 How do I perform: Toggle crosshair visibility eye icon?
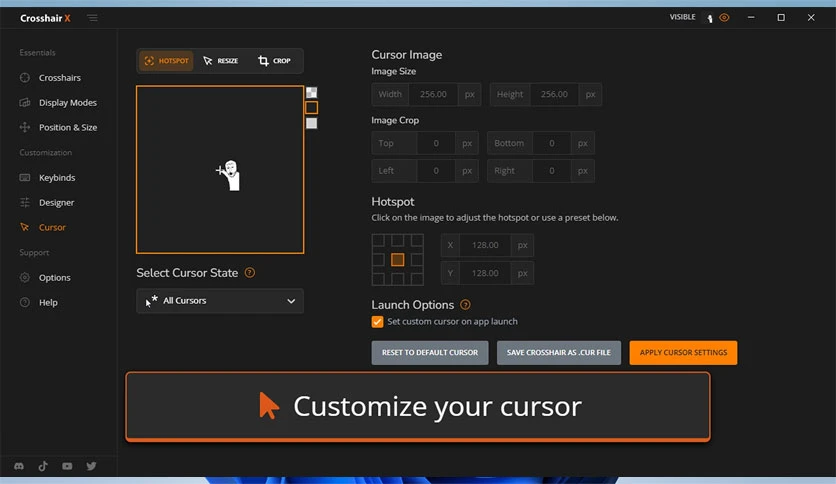[724, 18]
